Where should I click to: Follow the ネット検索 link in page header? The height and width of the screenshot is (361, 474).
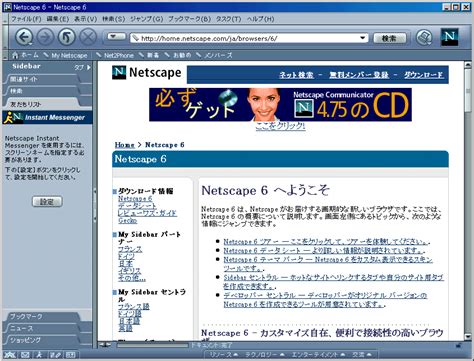click(296, 75)
